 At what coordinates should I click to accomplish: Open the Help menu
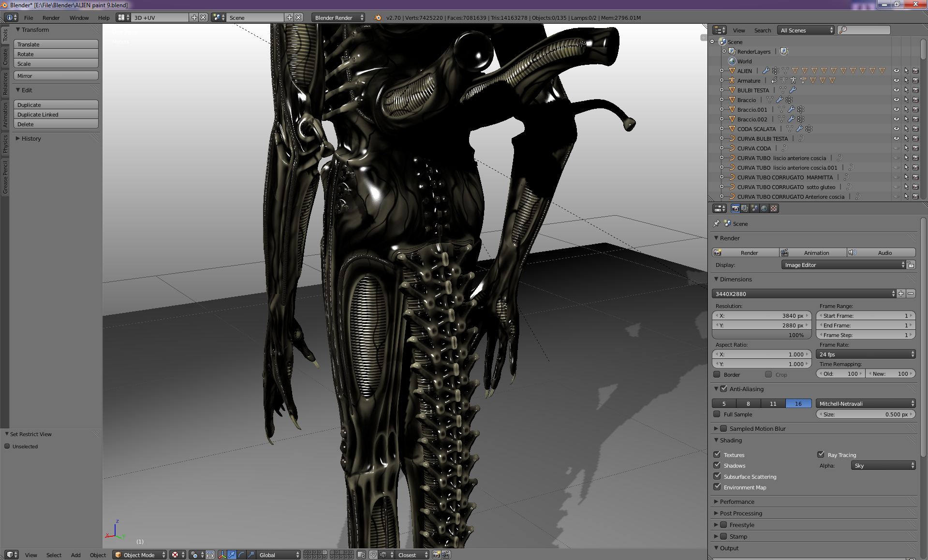point(103,17)
